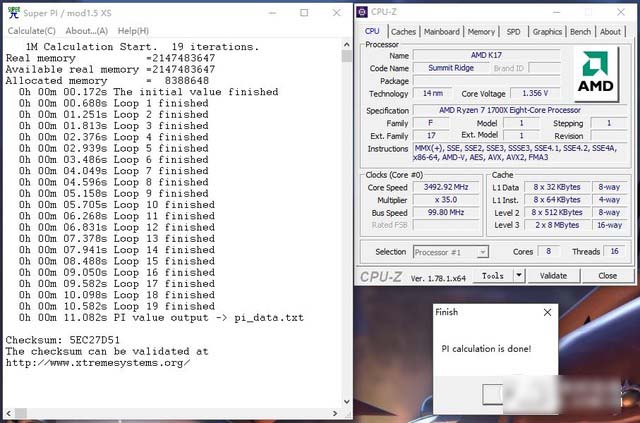Click the Super PI scrollbar up arrow
The image size is (640, 423).
[346, 46]
